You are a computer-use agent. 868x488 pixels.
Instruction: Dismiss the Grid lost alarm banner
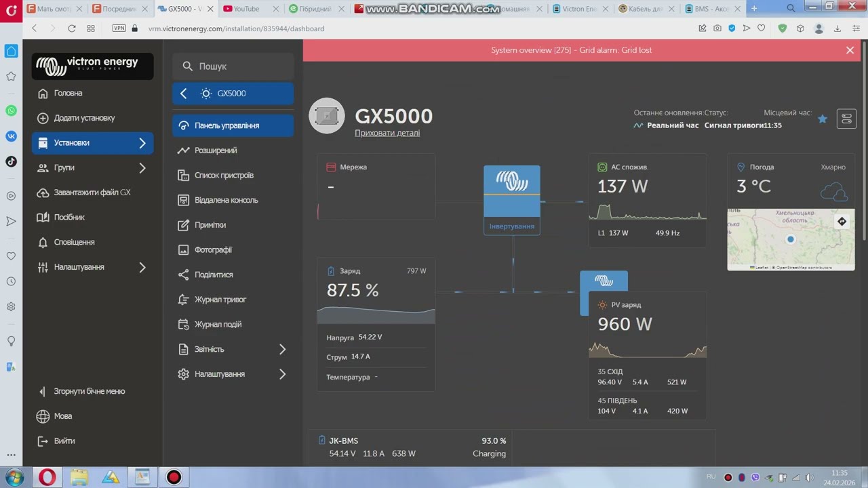[x=850, y=50]
